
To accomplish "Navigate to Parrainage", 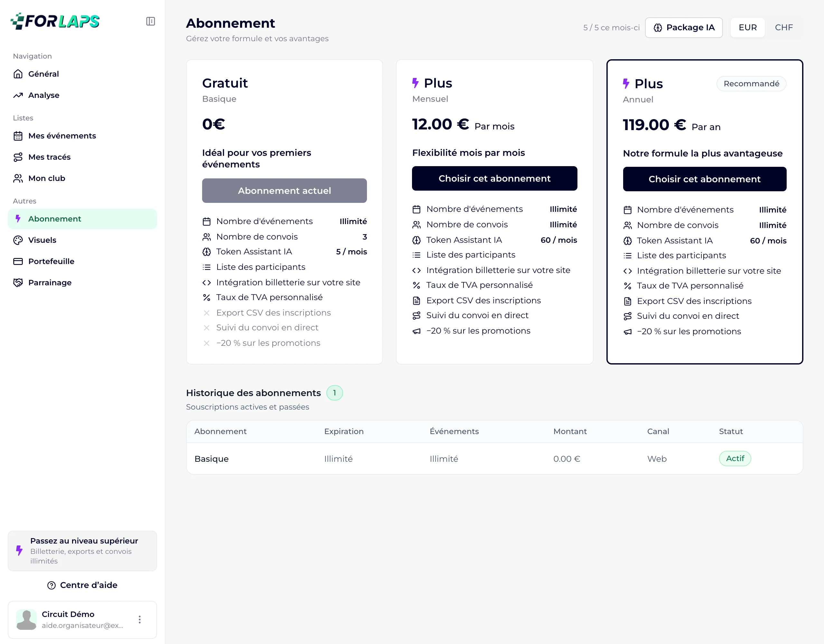I will point(82,282).
